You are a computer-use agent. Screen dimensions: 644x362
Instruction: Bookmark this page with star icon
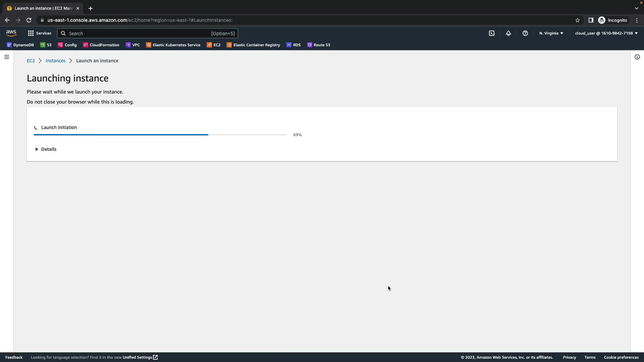pos(578,20)
